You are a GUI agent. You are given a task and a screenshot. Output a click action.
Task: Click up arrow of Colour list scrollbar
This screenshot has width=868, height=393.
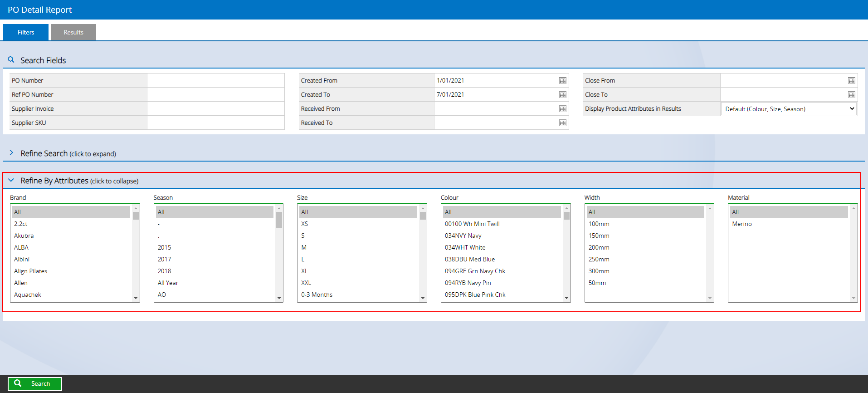[566, 208]
